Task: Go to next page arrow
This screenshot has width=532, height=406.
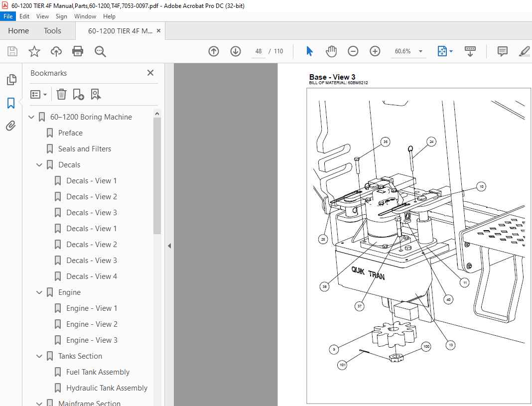Action: [236, 51]
